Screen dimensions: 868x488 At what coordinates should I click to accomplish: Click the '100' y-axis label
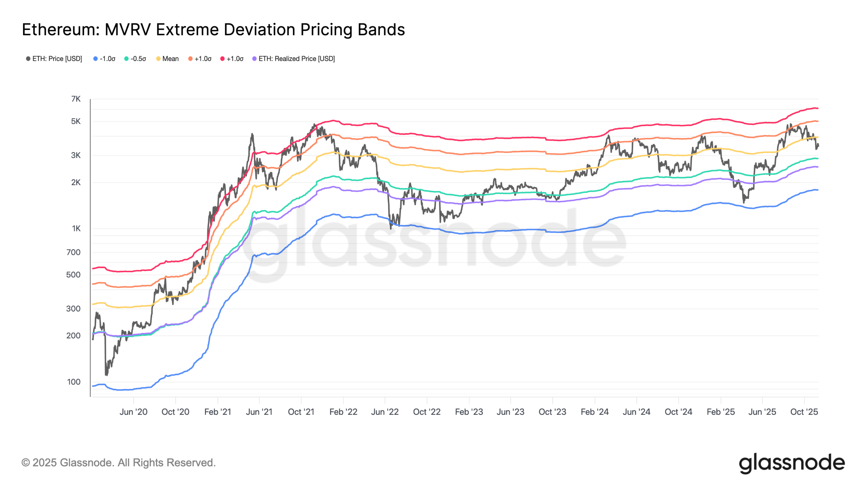[x=74, y=382]
